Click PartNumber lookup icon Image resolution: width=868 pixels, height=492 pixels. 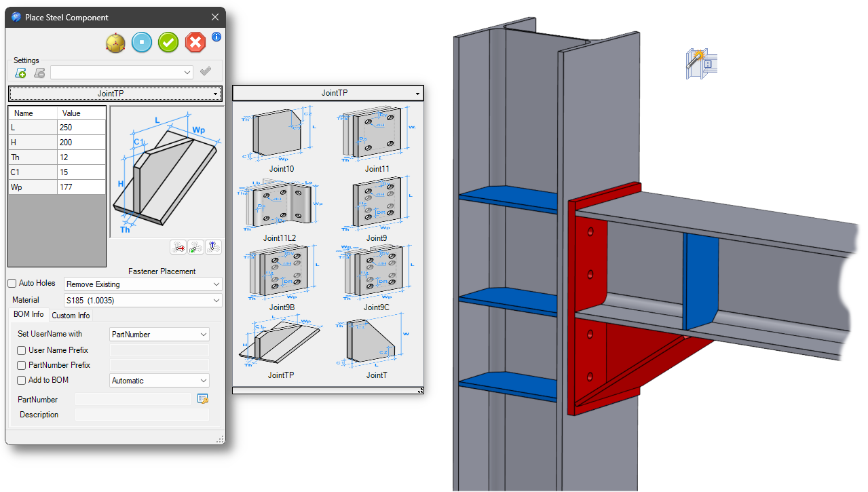tap(202, 399)
